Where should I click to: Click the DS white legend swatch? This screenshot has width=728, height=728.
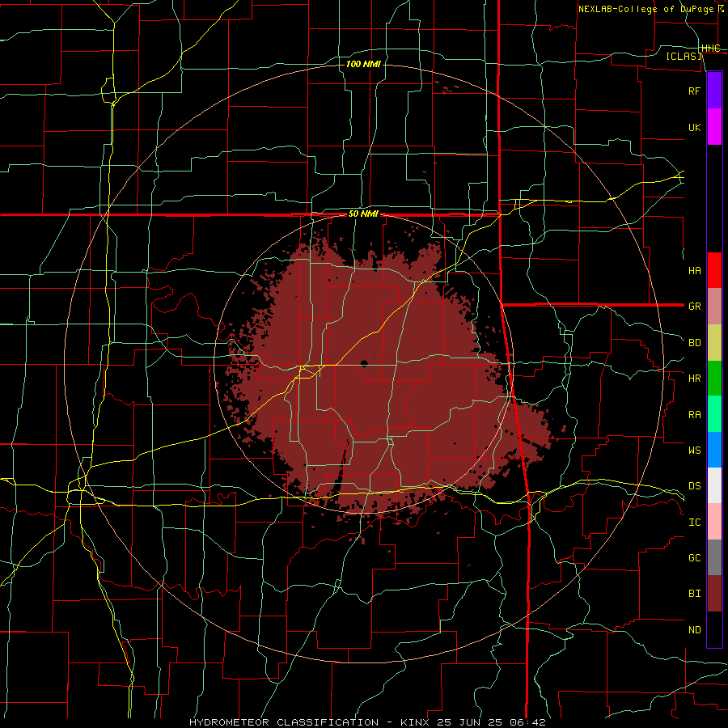tap(714, 485)
